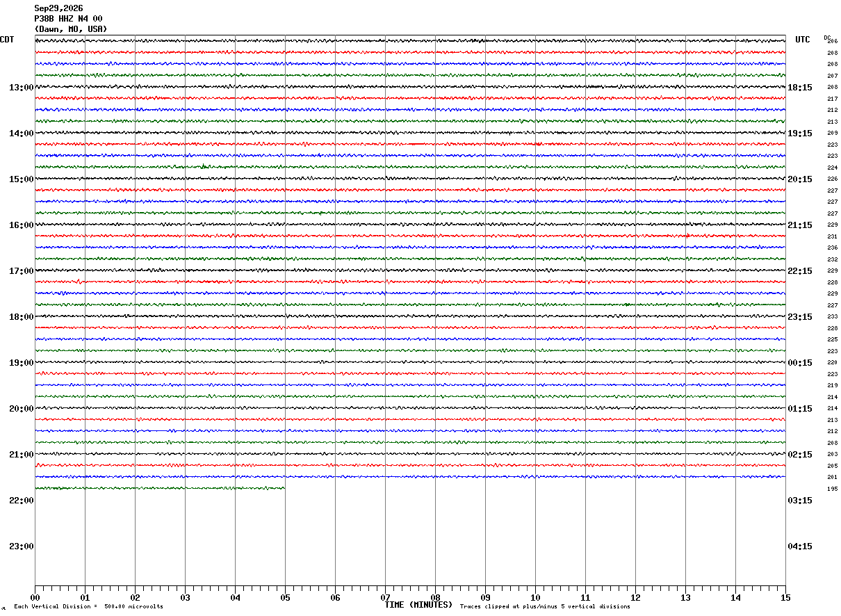Image resolution: width=841 pixels, height=616 pixels.
Task: Click the 00 minute axis start label
Action: click(x=35, y=598)
